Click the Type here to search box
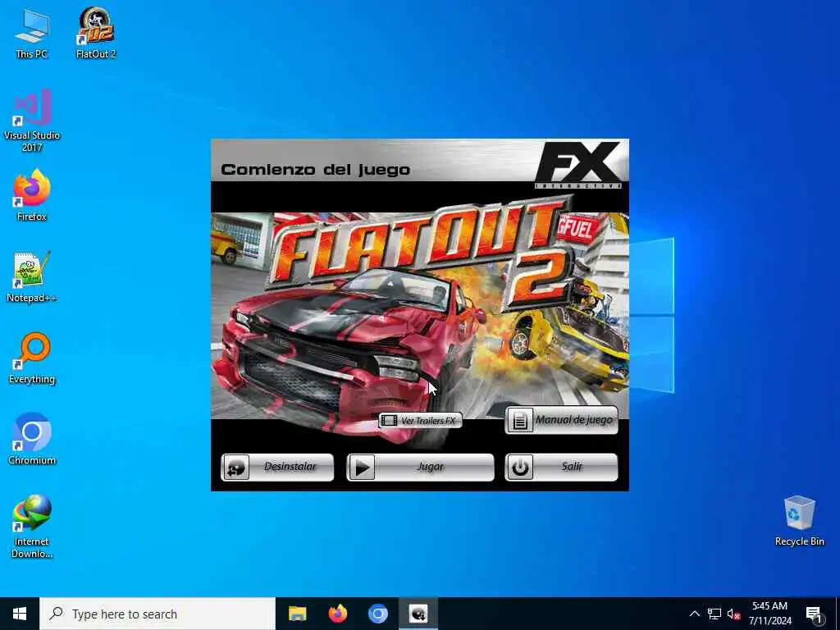The height and width of the screenshot is (630, 840). click(157, 614)
